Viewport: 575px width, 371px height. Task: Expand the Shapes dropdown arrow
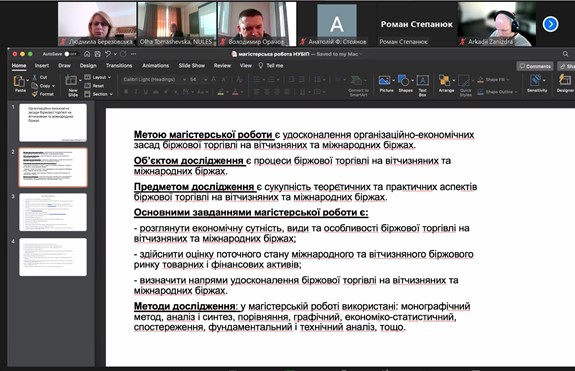(413, 80)
